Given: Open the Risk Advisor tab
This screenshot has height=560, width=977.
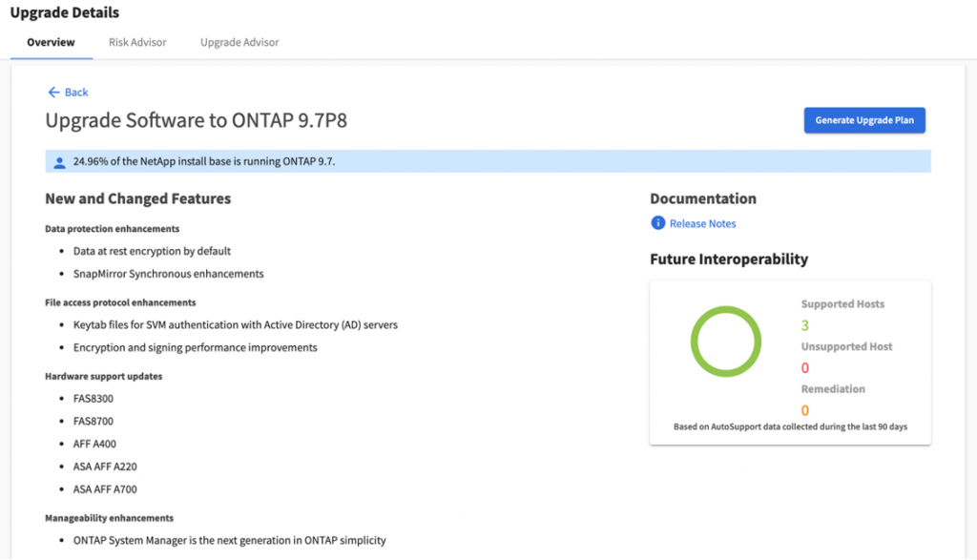Looking at the screenshot, I should pos(137,42).
